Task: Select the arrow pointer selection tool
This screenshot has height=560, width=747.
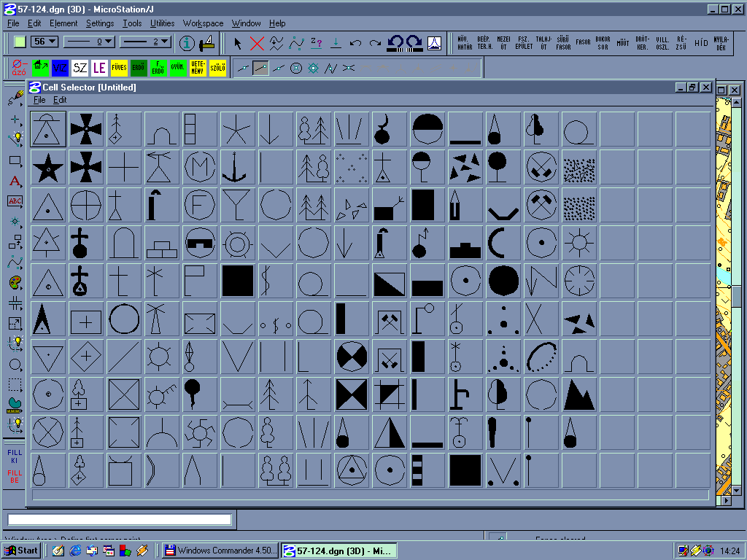Action: [x=239, y=43]
